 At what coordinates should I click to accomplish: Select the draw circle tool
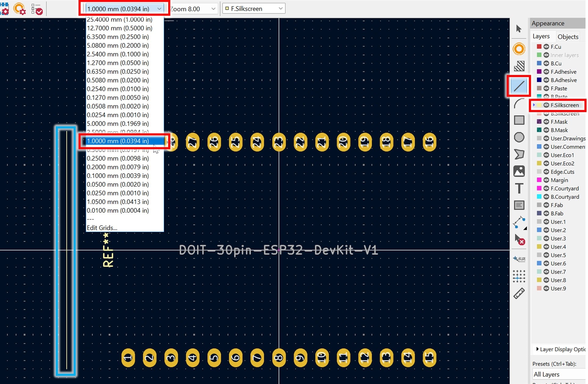519,137
